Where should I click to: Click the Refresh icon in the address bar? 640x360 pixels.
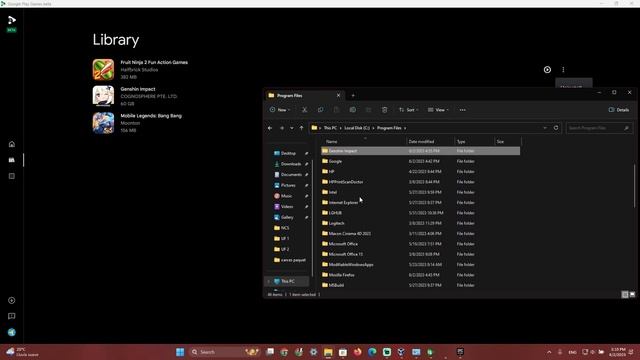pos(556,128)
